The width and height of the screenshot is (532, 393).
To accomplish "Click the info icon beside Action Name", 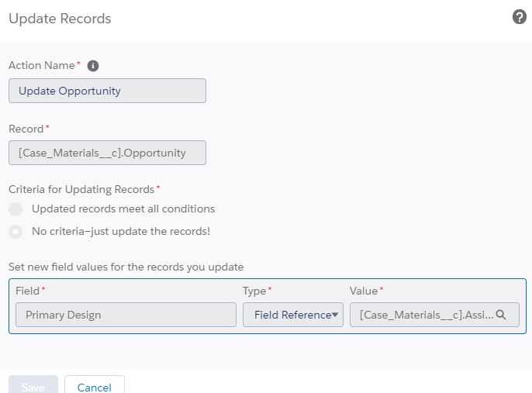I will pyautogui.click(x=93, y=66).
